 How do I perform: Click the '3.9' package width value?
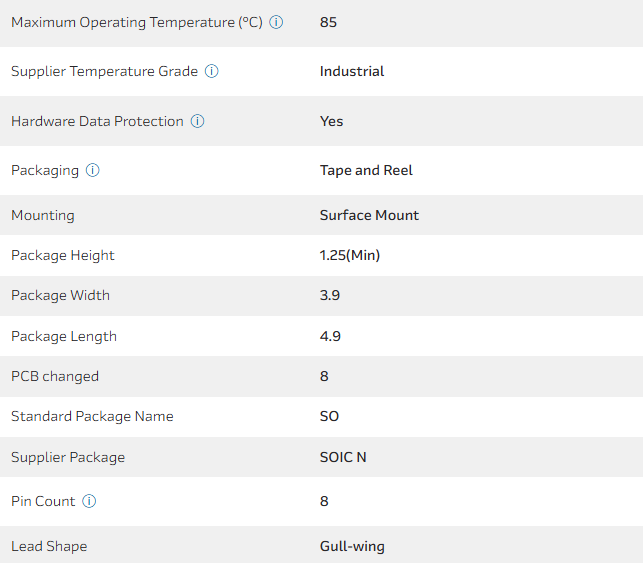pyautogui.click(x=330, y=295)
